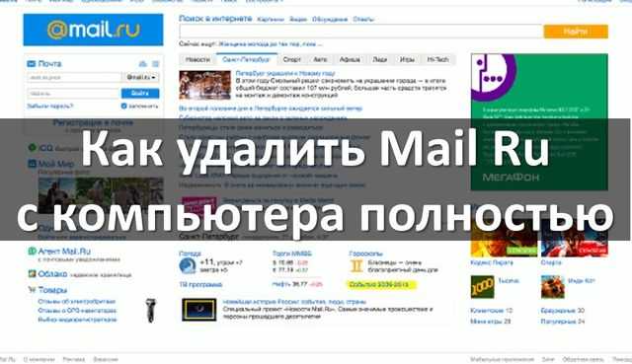Viewport: 632px width, 364px height.
Task: Open Выбор видеорегистратора link
Action: point(77,320)
